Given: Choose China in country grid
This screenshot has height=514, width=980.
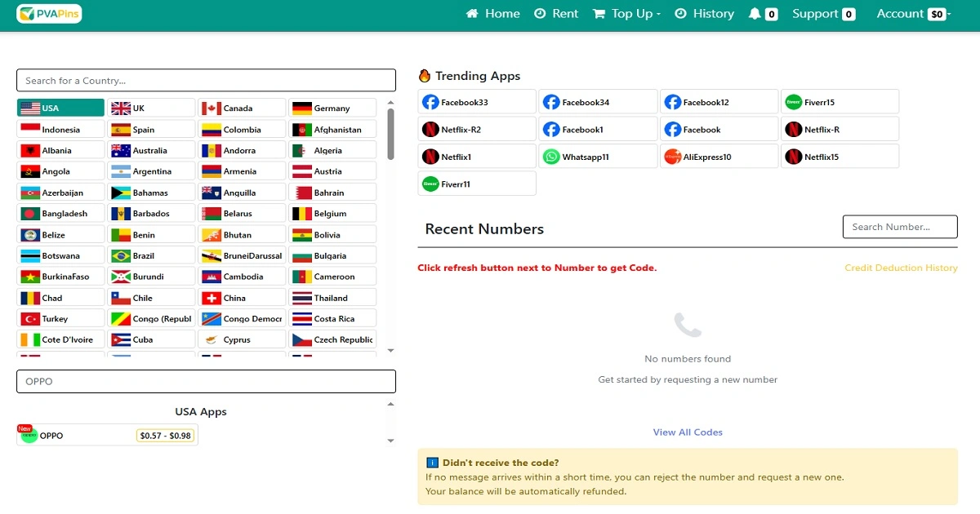Looking at the screenshot, I should pyautogui.click(x=242, y=298).
